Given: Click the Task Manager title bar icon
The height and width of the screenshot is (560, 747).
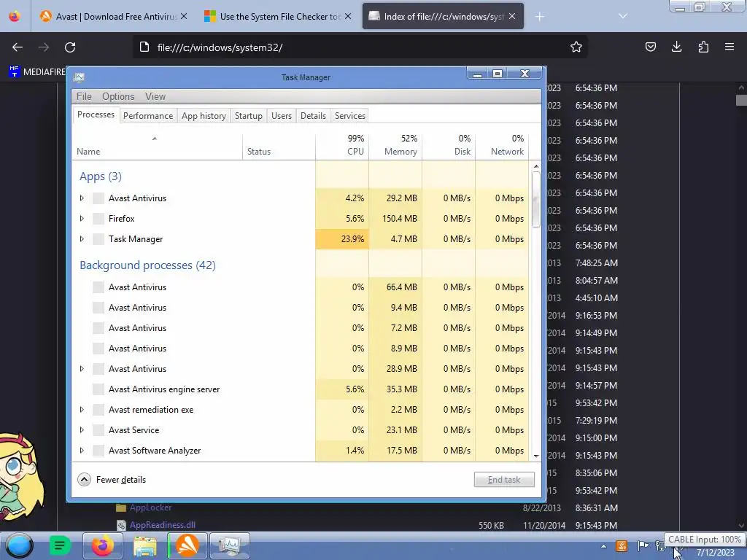Looking at the screenshot, I should point(79,77).
